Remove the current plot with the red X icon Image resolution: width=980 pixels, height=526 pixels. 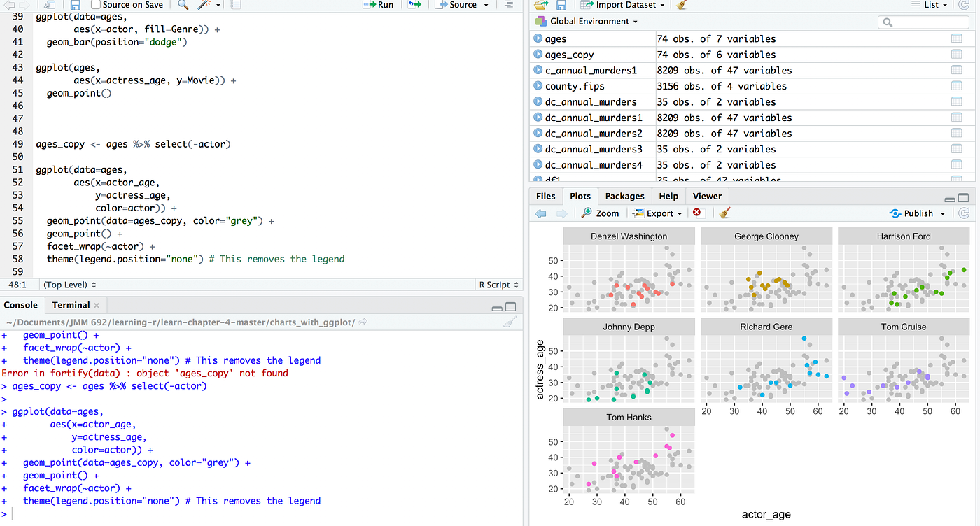(698, 213)
